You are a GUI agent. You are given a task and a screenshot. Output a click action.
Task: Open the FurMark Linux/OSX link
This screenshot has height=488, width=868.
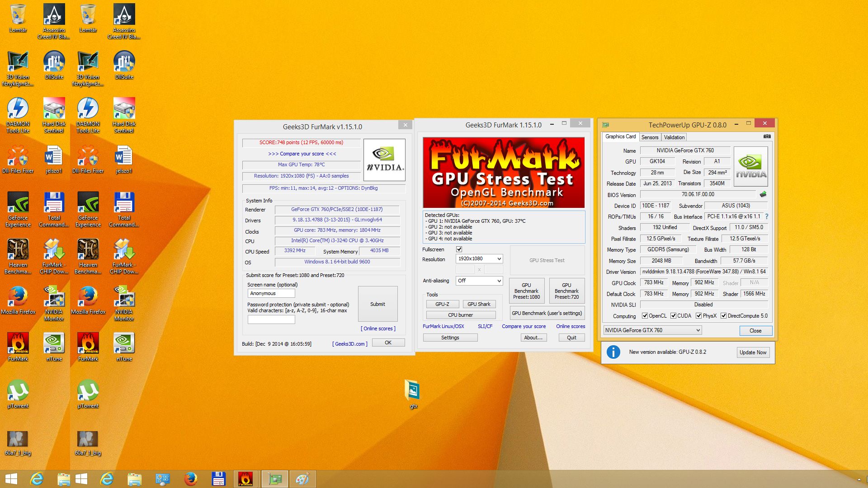(443, 326)
